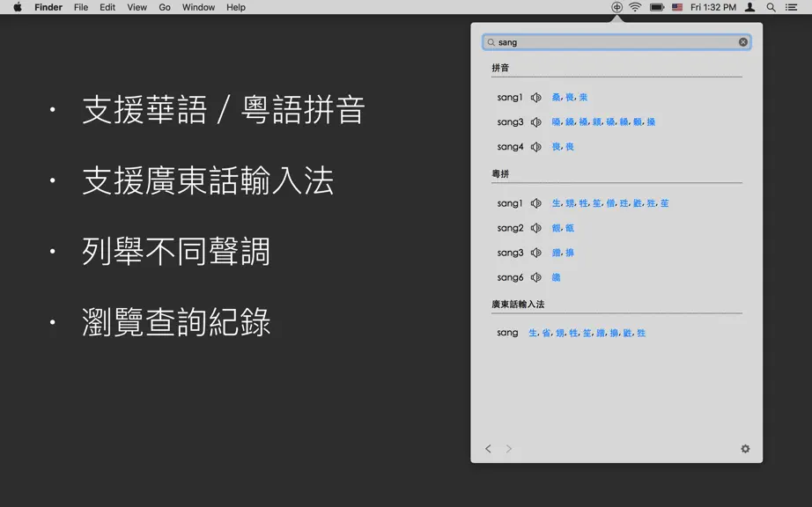This screenshot has width=812, height=507.
Task: Play pronunciation for Pinyin sang1
Action: 536,97
